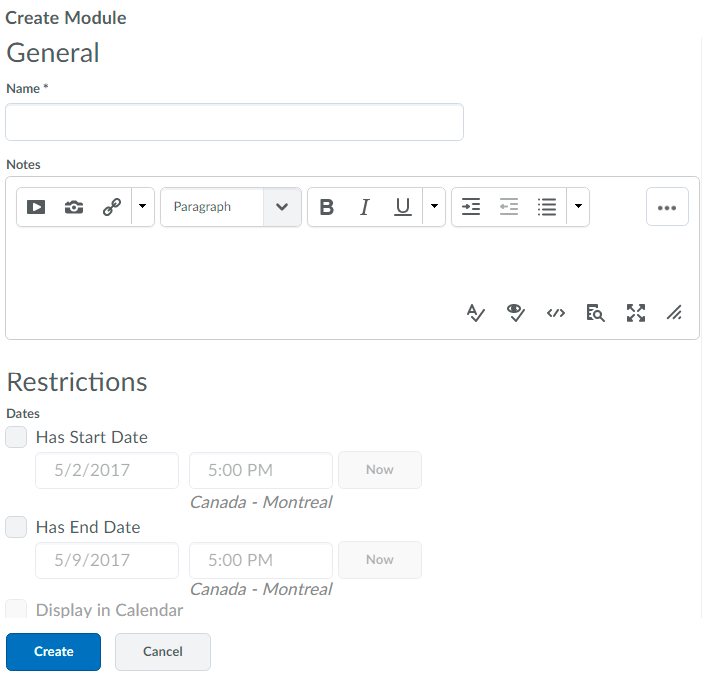This screenshot has width=711, height=690.
Task: Click the accessibility checker eye icon
Action: click(516, 313)
